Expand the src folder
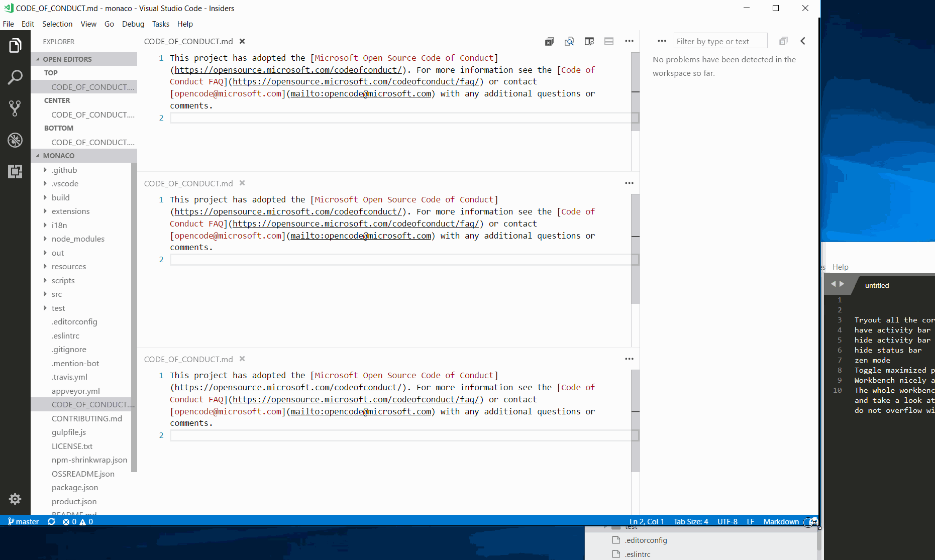Screen dimensions: 935x560 45,294
